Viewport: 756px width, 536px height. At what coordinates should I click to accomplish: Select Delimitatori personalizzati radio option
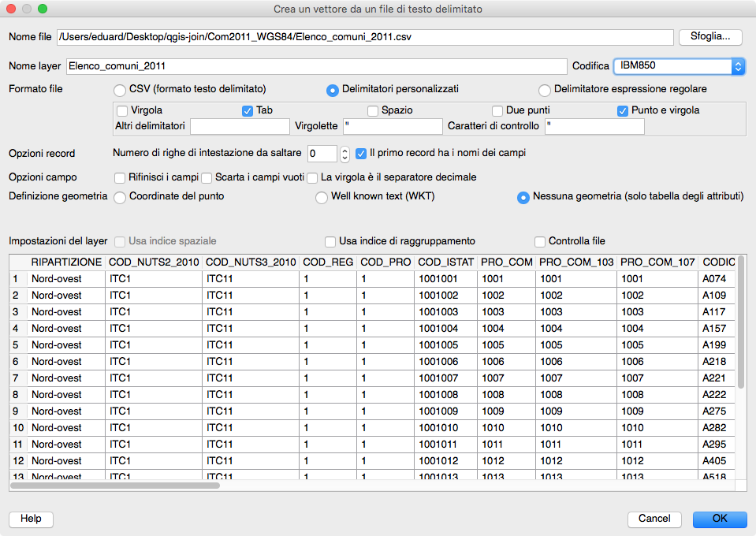(332, 90)
